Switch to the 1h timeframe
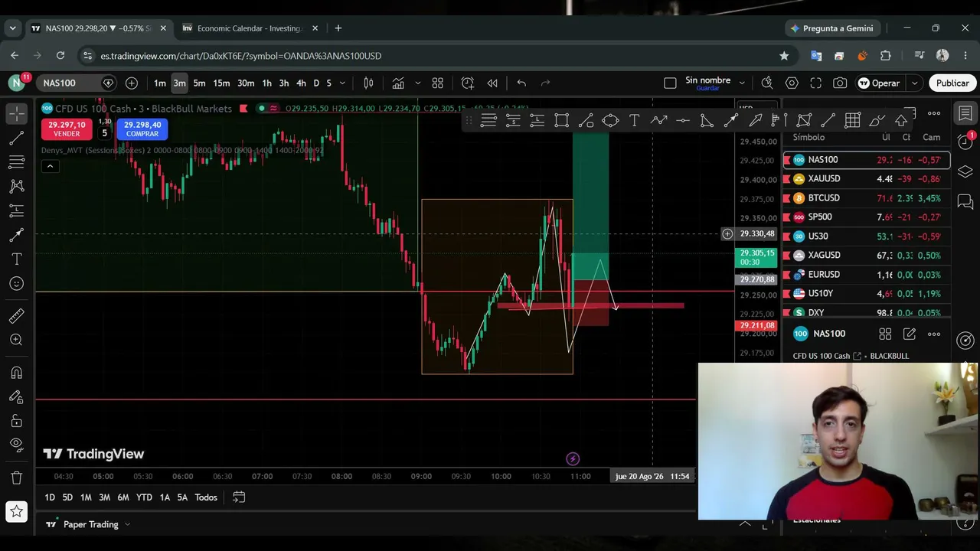Viewport: 980px width, 551px height. [x=266, y=83]
